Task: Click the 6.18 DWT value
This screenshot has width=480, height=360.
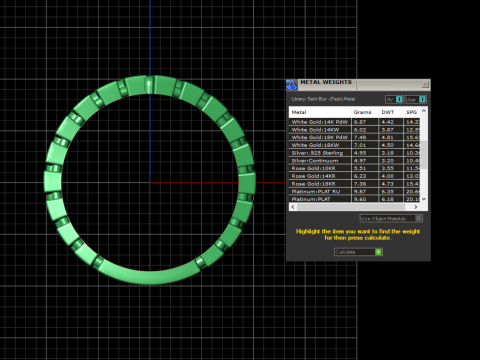Action: pos(388,199)
